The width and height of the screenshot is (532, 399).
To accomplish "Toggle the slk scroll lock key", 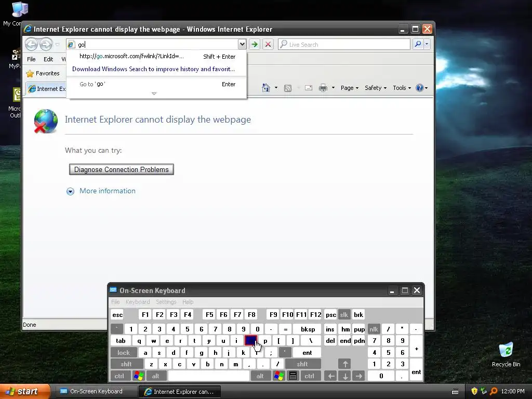I will pyautogui.click(x=344, y=315).
